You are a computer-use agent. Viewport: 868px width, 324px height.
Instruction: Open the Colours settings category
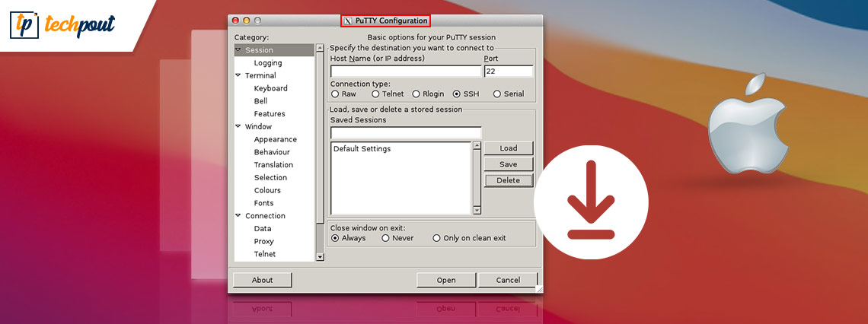pyautogui.click(x=267, y=190)
